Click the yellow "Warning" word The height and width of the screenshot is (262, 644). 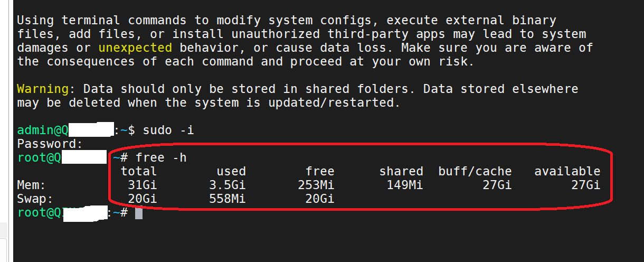tap(43, 89)
